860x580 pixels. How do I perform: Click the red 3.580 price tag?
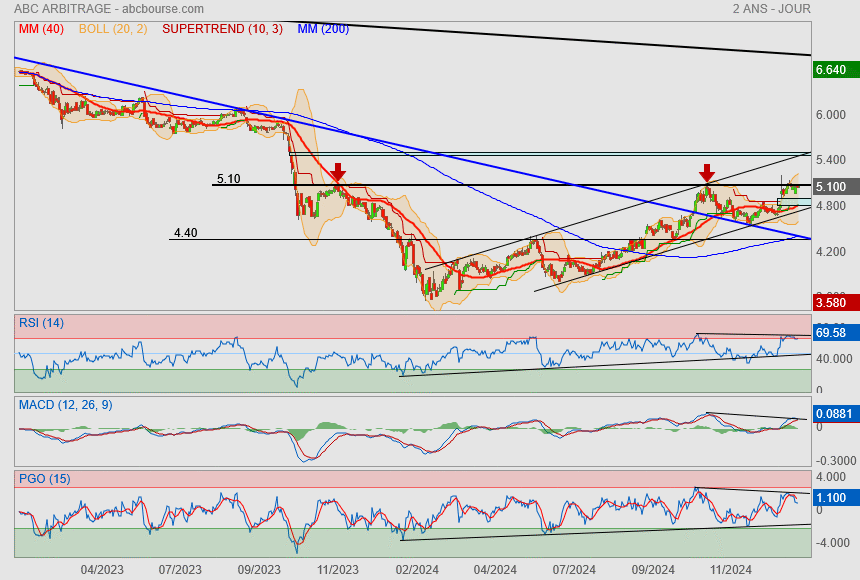[x=832, y=302]
